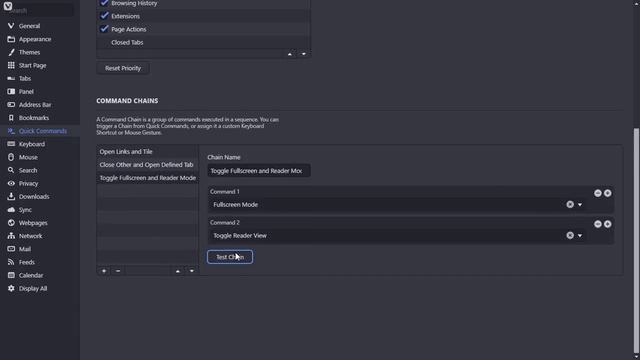Click the Sync cloud icon
Image resolution: width=640 pixels, height=360 pixels.
(11, 209)
